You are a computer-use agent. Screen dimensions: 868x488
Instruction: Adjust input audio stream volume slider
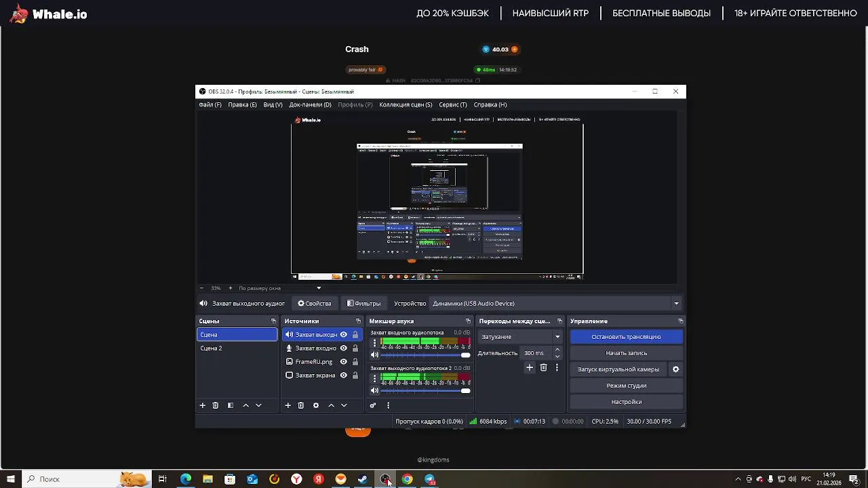tap(425, 354)
